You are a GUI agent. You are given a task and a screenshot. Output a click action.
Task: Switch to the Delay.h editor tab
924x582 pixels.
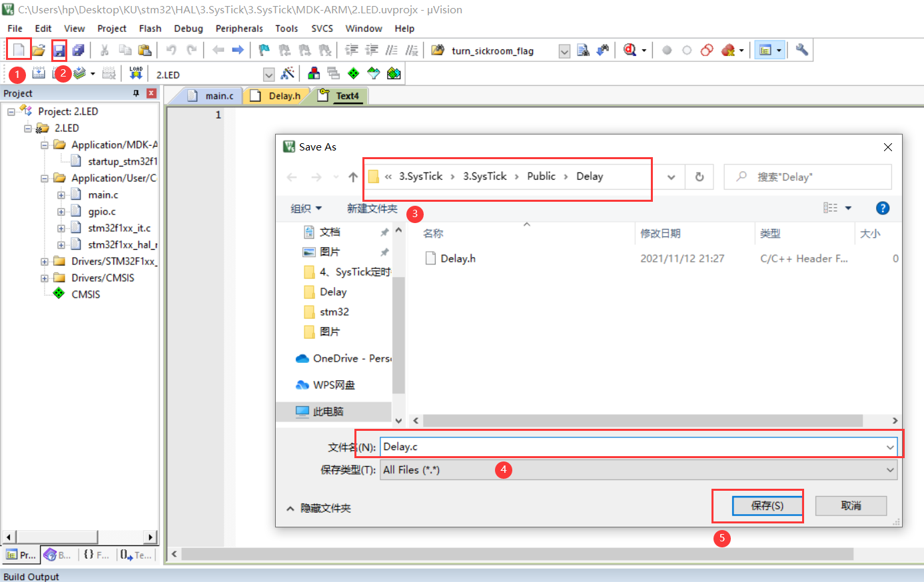coord(276,96)
